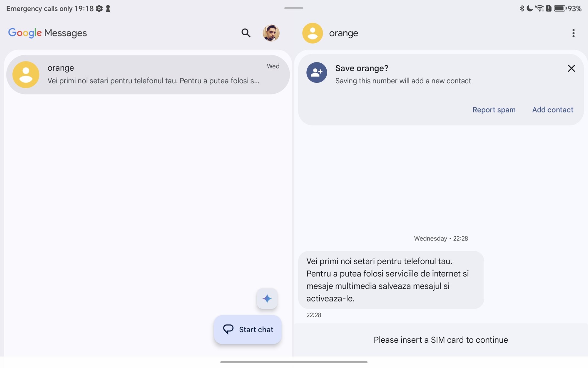Tap the Google Messages logo

(47, 33)
